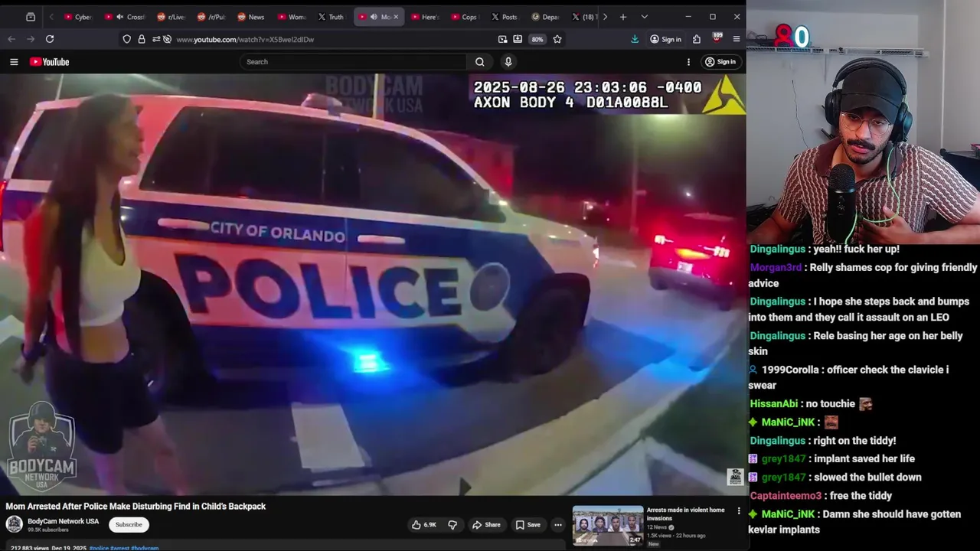The image size is (980, 551).
Task: Share the video
Action: tap(486, 524)
